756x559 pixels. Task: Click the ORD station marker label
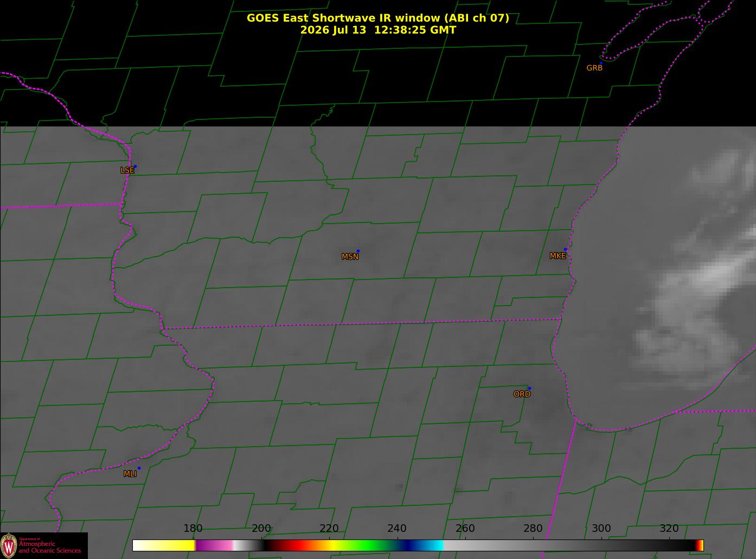[522, 394]
